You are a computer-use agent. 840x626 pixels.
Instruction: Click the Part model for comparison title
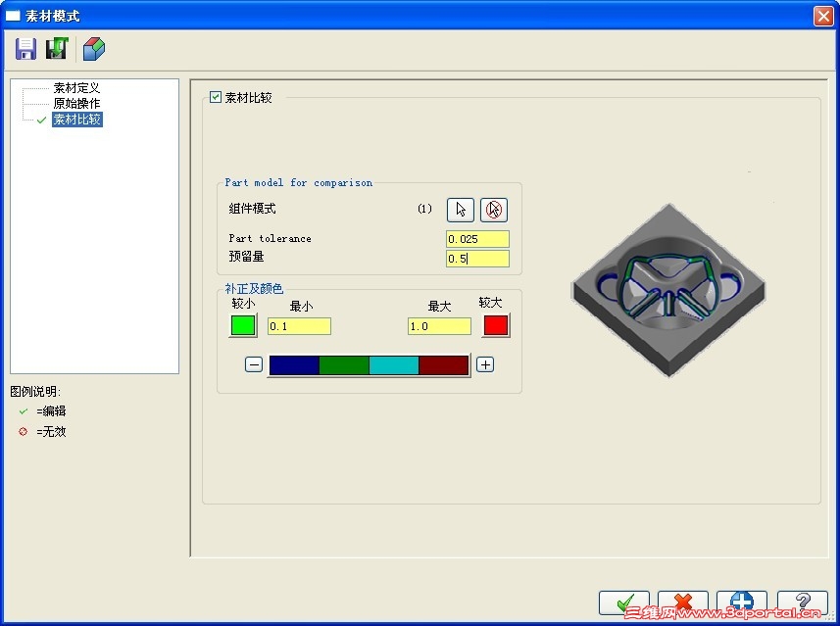(x=298, y=182)
